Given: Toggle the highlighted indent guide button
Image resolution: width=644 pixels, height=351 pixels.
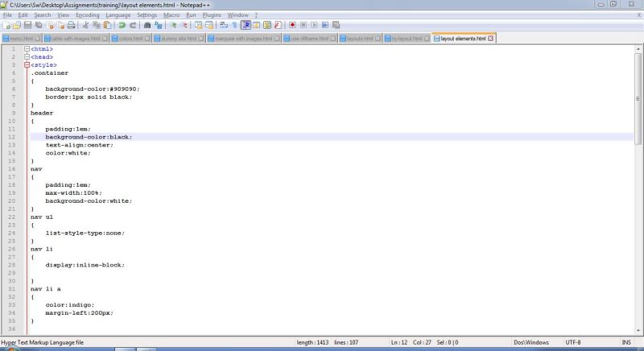Looking at the screenshot, I should 246,25.
